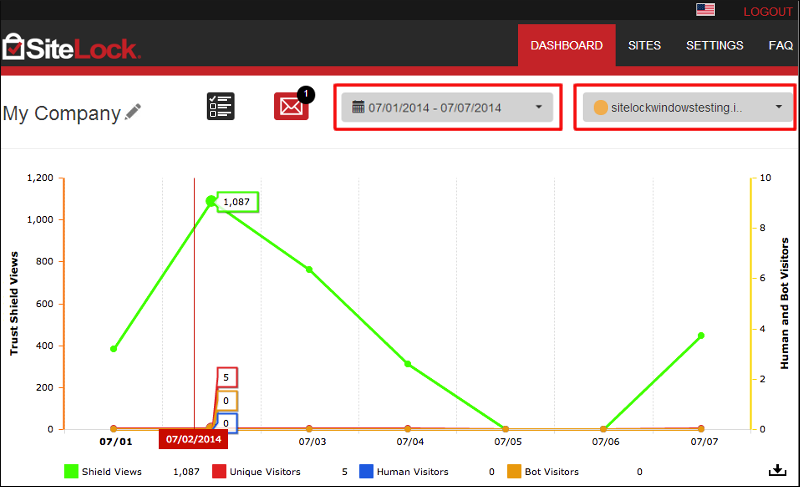Screen dimensions: 800x487
Task: Click the SiteLock logo
Action: [x=72, y=46]
